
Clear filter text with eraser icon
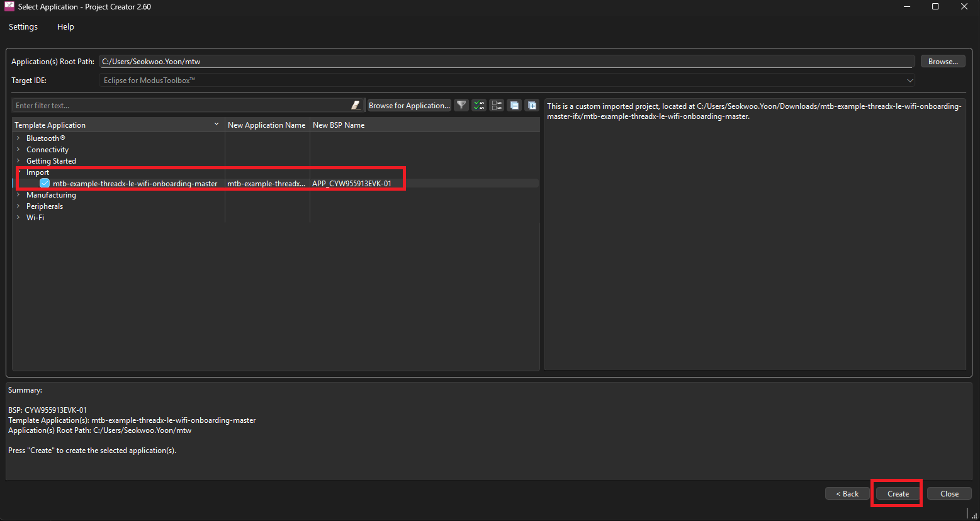click(356, 106)
